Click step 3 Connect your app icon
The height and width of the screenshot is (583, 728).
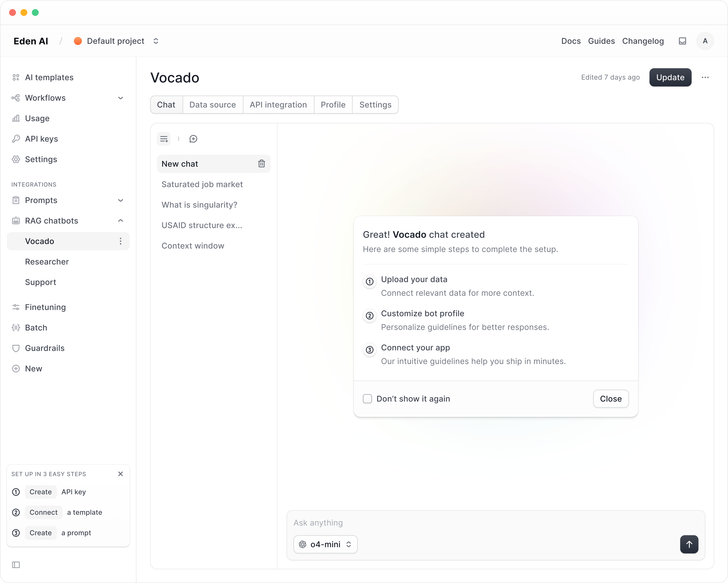click(370, 350)
